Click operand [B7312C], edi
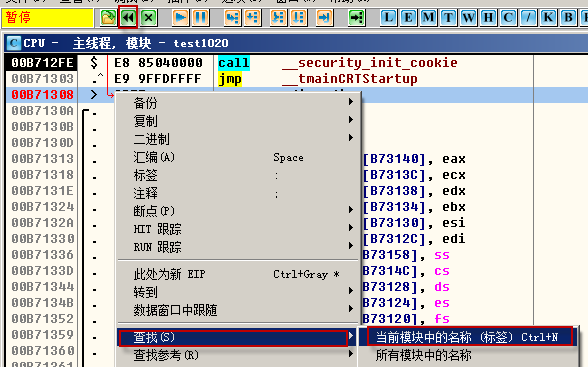 (x=414, y=239)
